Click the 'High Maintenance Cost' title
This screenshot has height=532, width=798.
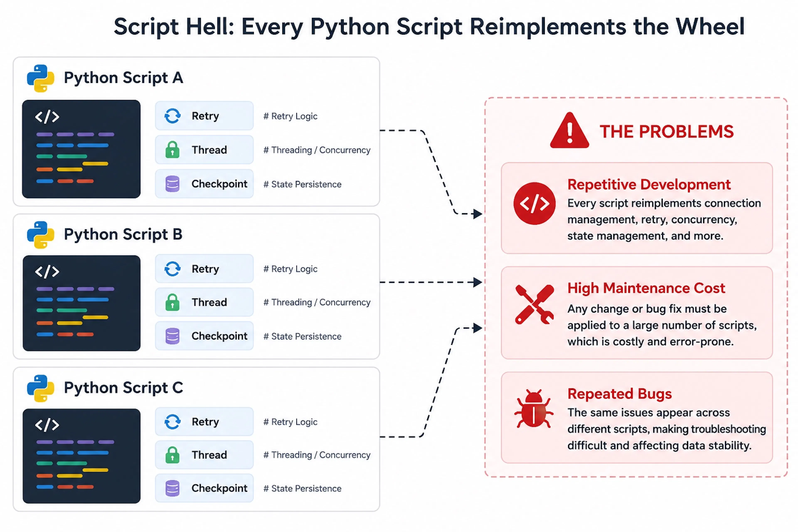coord(646,288)
